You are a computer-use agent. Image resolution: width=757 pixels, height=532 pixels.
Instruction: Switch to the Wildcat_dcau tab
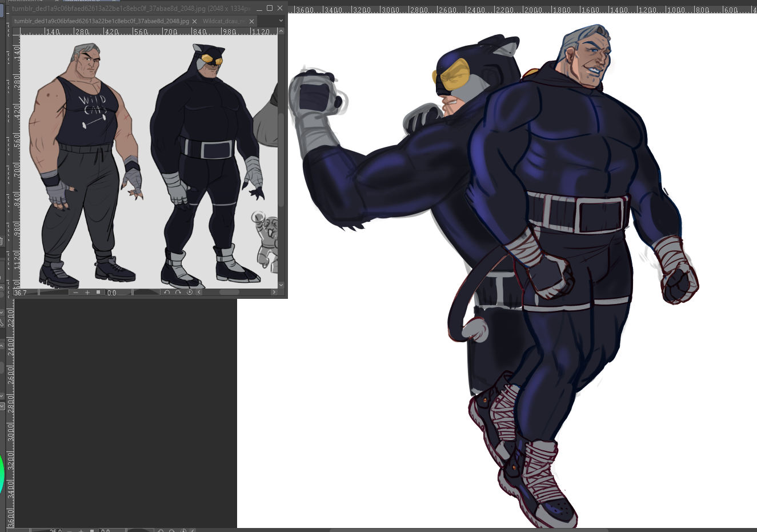point(223,21)
